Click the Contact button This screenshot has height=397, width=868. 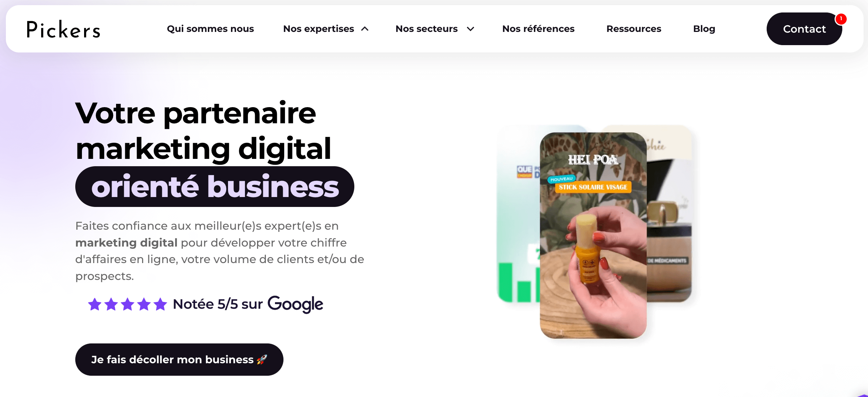pyautogui.click(x=804, y=29)
